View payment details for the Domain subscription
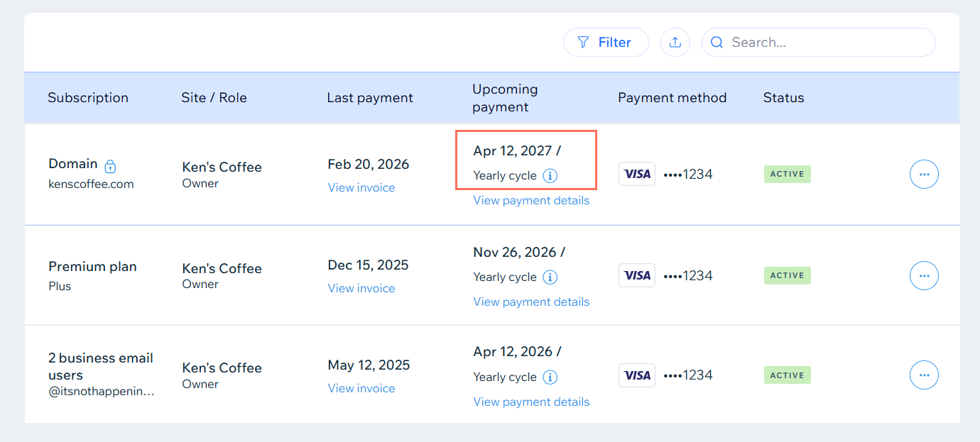This screenshot has width=980, height=442. click(x=531, y=200)
